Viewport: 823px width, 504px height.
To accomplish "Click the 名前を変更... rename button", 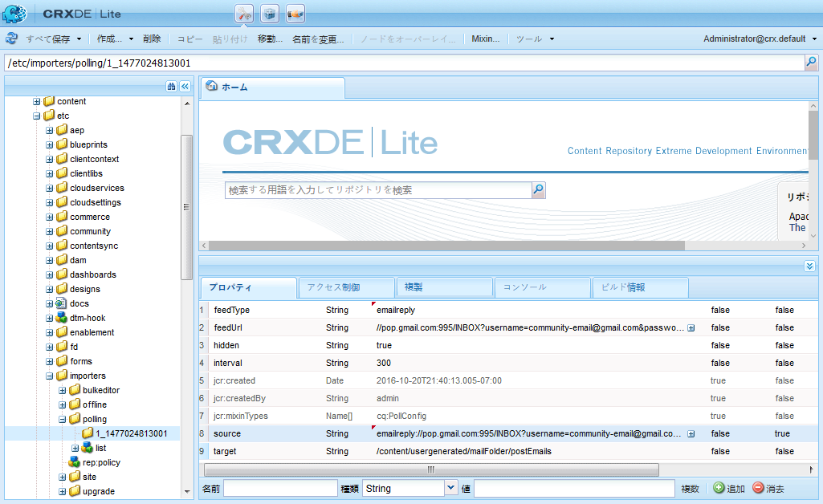I will click(x=318, y=39).
